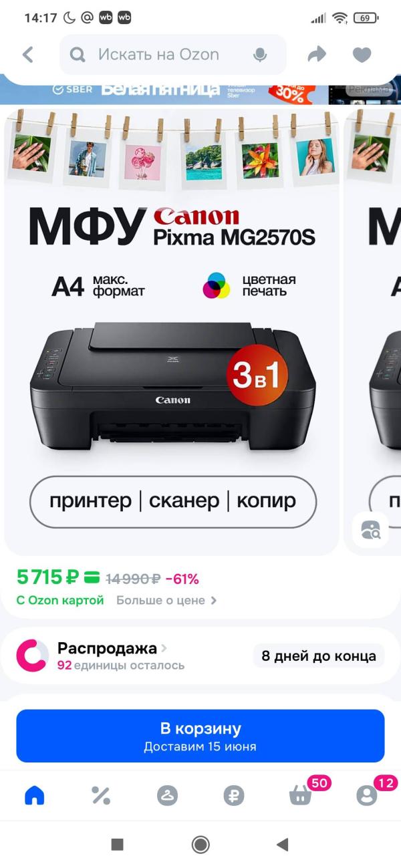The image size is (401, 868).
Task: Expand 'Больше о цене' price details
Action: click(x=166, y=600)
